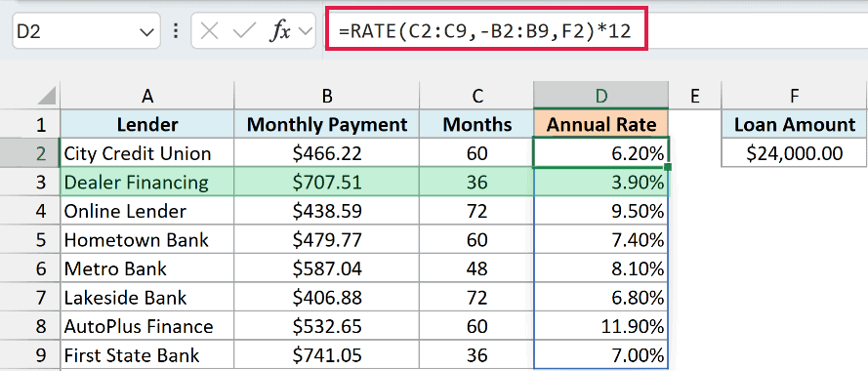
Task: Select the 11.90% annual rate cell
Action: point(601,326)
